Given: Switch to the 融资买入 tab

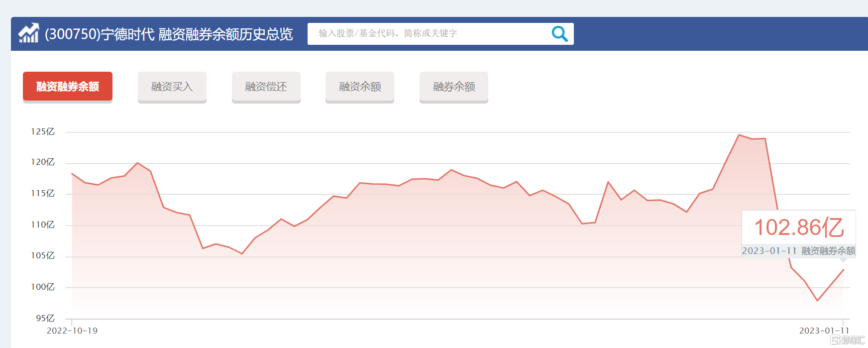Looking at the screenshot, I should pos(172,87).
